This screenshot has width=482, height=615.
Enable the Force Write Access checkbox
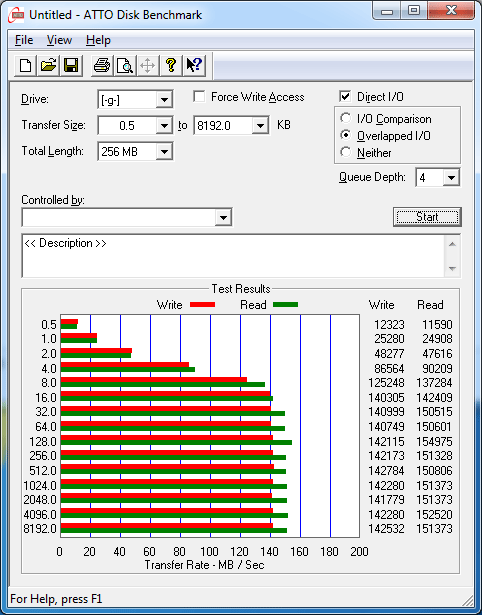click(x=199, y=96)
